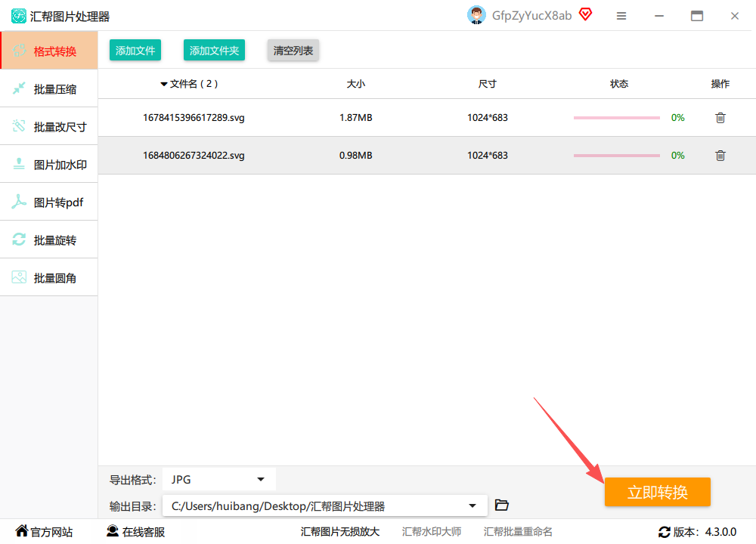
Task: Click the orange 立即转换 button
Action: pyautogui.click(x=657, y=492)
